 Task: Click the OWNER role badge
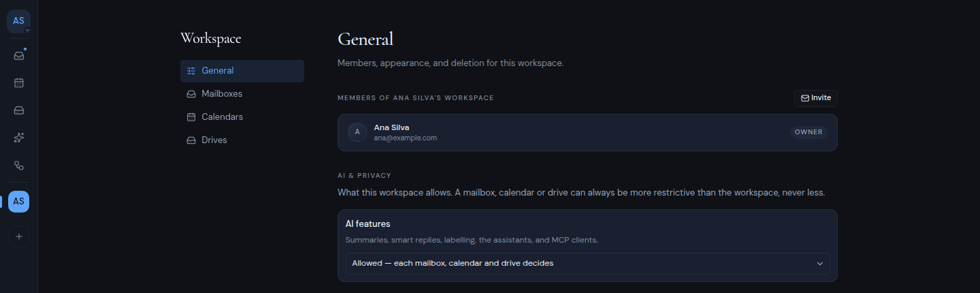click(808, 132)
